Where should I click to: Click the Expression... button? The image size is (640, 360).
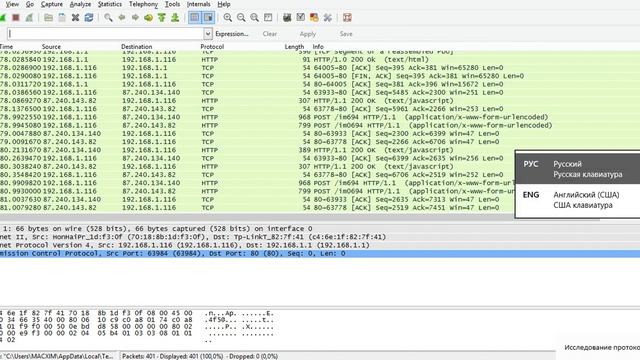pyautogui.click(x=232, y=34)
